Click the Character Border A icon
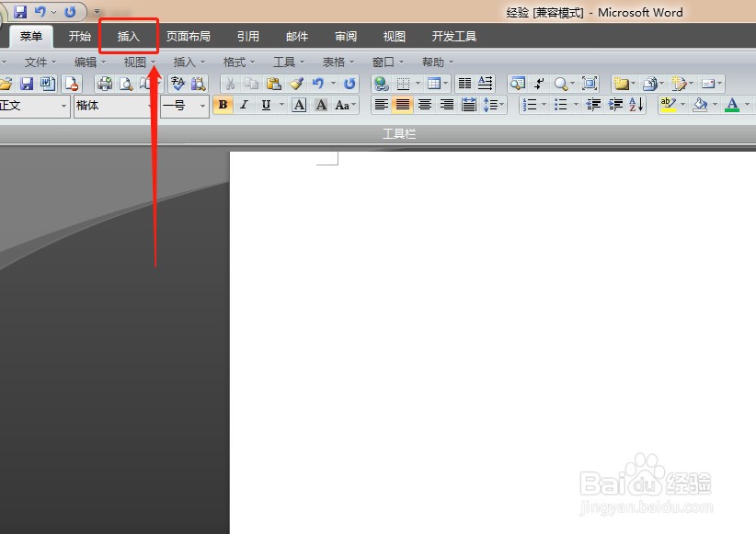 click(x=299, y=105)
